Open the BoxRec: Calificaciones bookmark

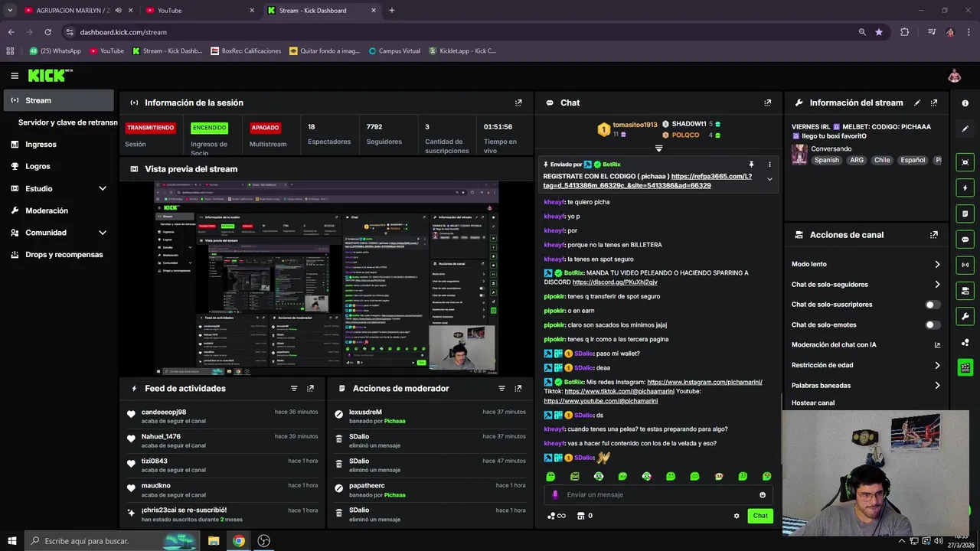(246, 51)
